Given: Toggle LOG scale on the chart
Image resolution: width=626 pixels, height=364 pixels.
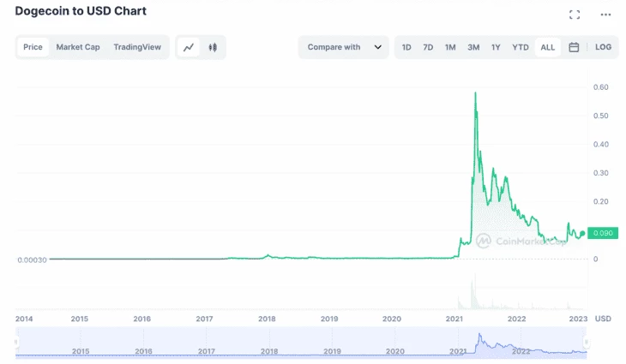Looking at the screenshot, I should pos(603,47).
